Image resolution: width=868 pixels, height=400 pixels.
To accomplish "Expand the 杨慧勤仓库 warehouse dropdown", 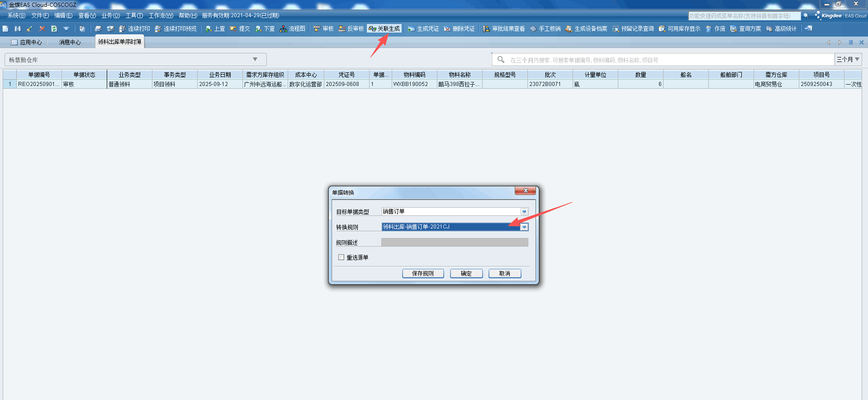I will click(x=255, y=59).
